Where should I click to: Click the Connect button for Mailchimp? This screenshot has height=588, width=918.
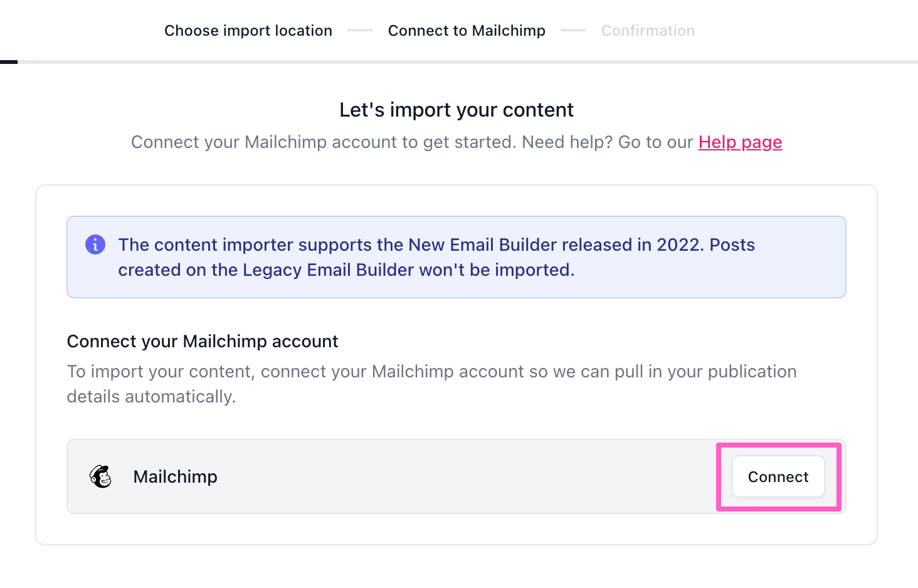(x=778, y=477)
